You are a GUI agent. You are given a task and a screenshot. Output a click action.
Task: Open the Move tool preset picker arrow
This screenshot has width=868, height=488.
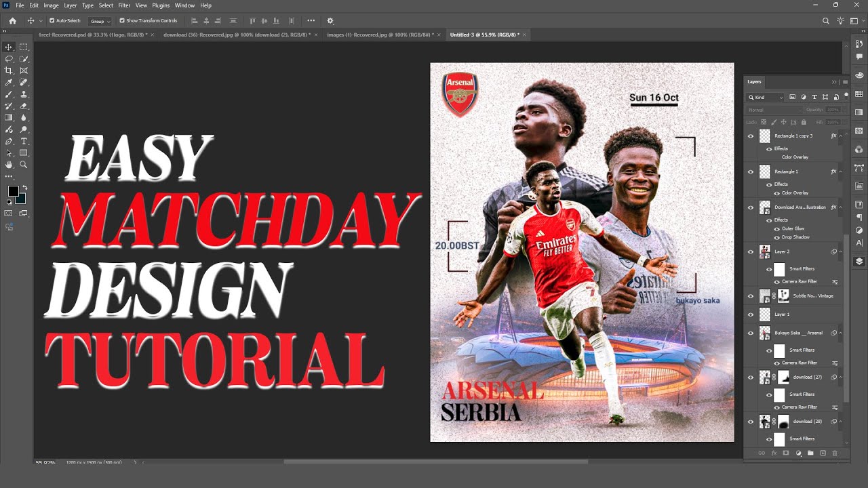tap(41, 21)
